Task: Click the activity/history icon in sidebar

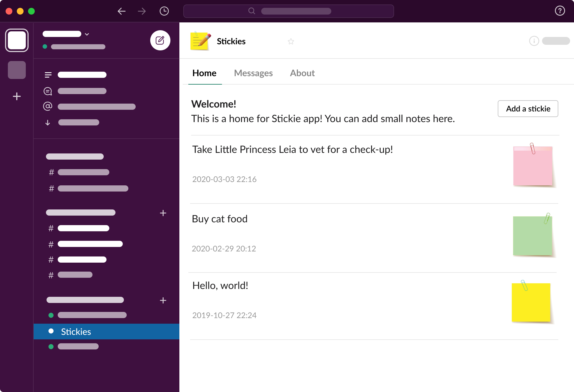Action: click(165, 11)
